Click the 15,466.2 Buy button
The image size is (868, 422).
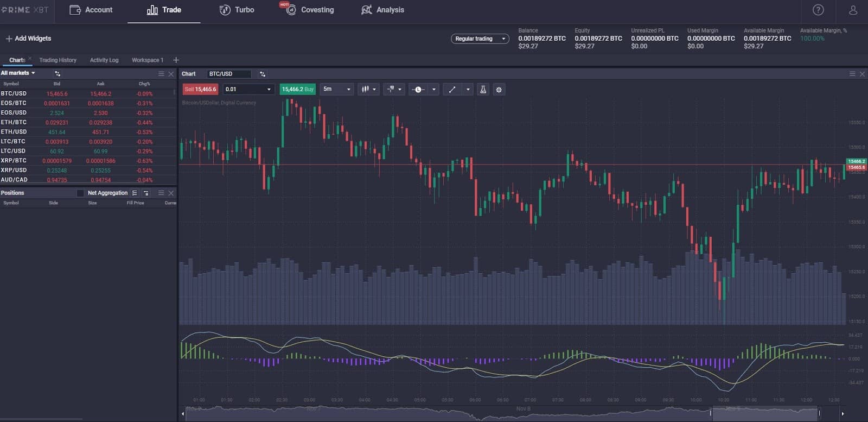click(298, 89)
